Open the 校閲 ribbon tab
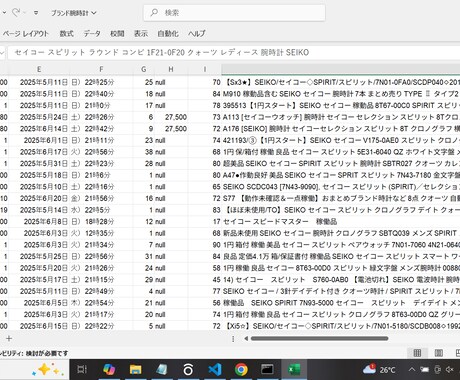460x380 pixels. click(x=117, y=33)
